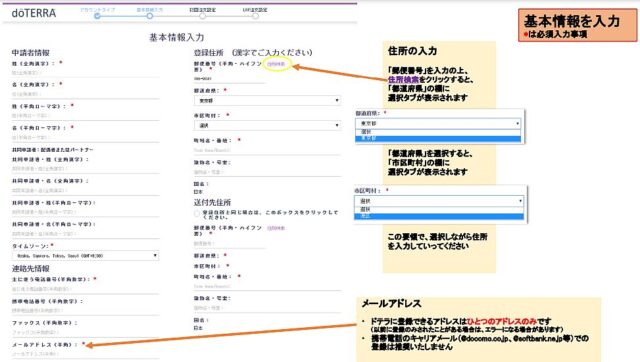Click the doTERRA logo
Screen dimensions: 640x362
(34, 13)
